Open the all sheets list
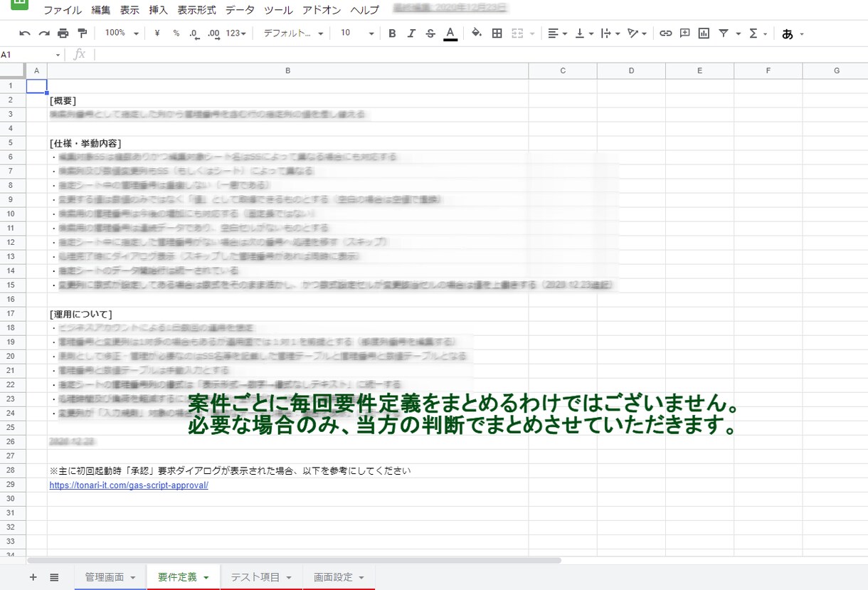Screen dimensions: 868x590 pyautogui.click(x=54, y=577)
